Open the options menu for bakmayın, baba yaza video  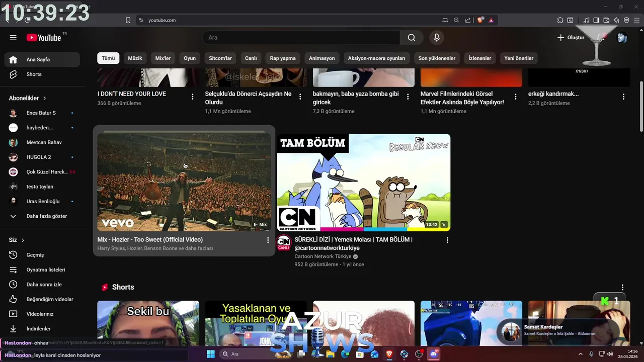(408, 97)
